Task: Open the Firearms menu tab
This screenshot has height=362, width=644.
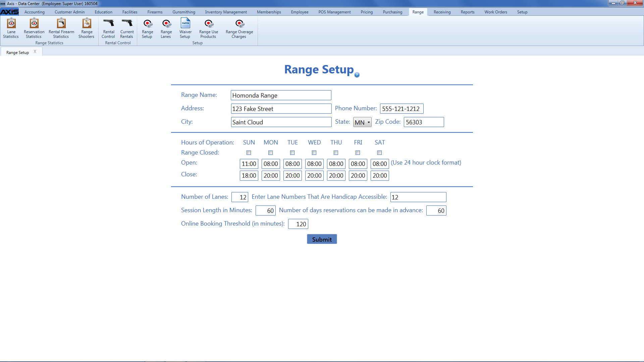Action: (155, 12)
